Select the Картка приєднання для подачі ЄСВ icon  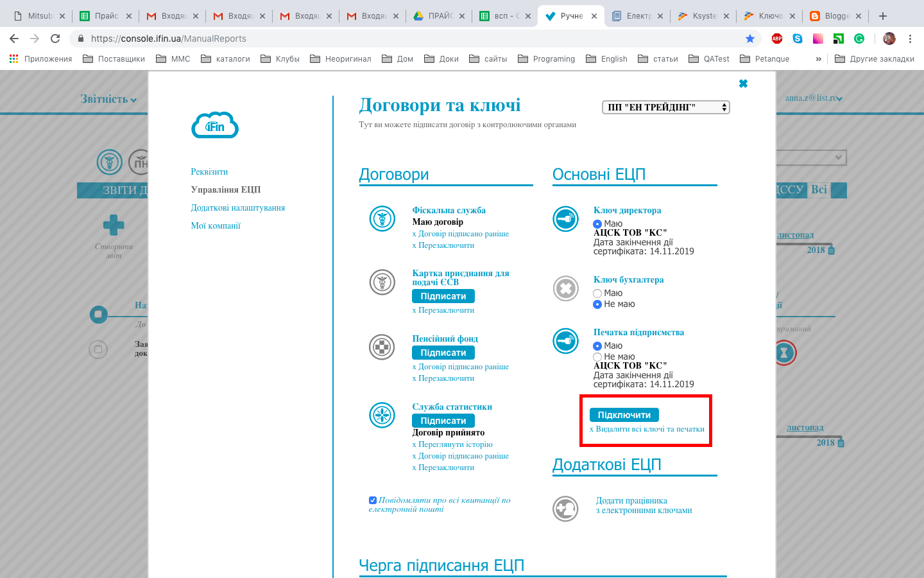pos(382,282)
